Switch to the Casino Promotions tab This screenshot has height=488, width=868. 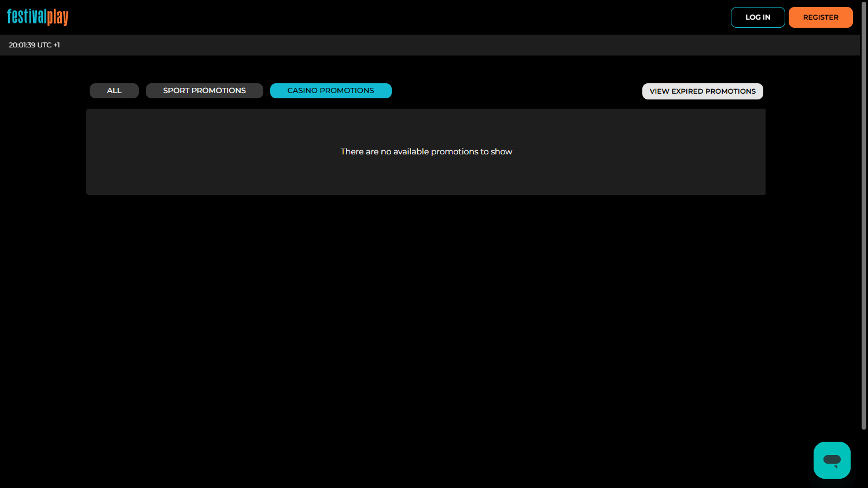tap(330, 91)
